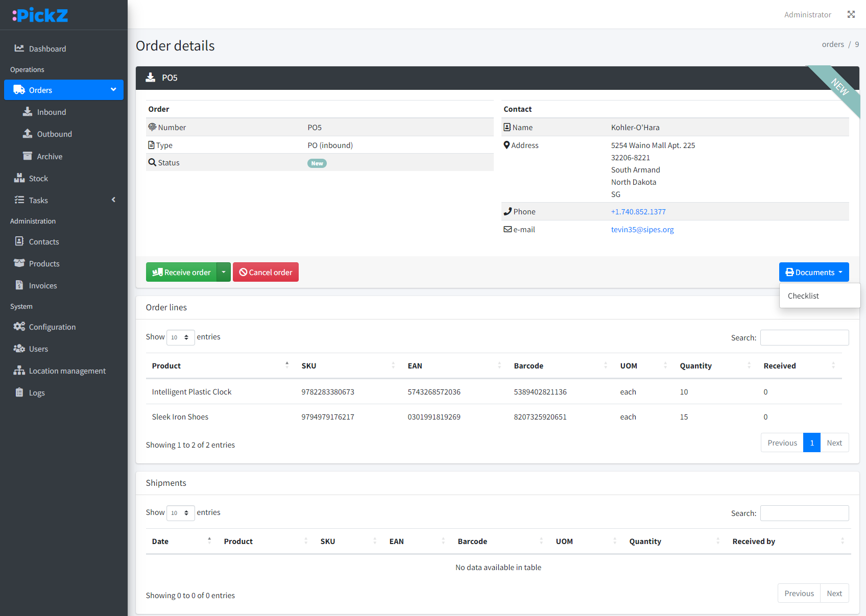The height and width of the screenshot is (616, 866).
Task: Click the map pin icon beside Address
Action: (x=507, y=145)
